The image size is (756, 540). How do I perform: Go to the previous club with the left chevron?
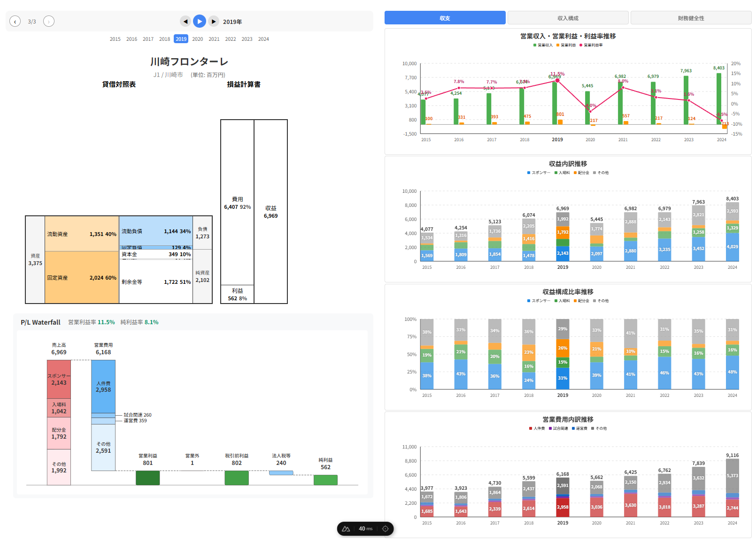(15, 21)
